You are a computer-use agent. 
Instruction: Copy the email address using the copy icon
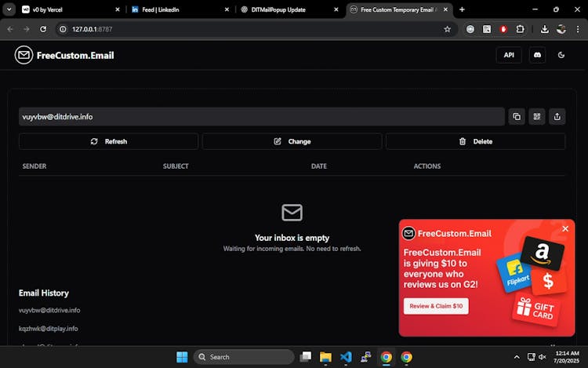[517, 117]
